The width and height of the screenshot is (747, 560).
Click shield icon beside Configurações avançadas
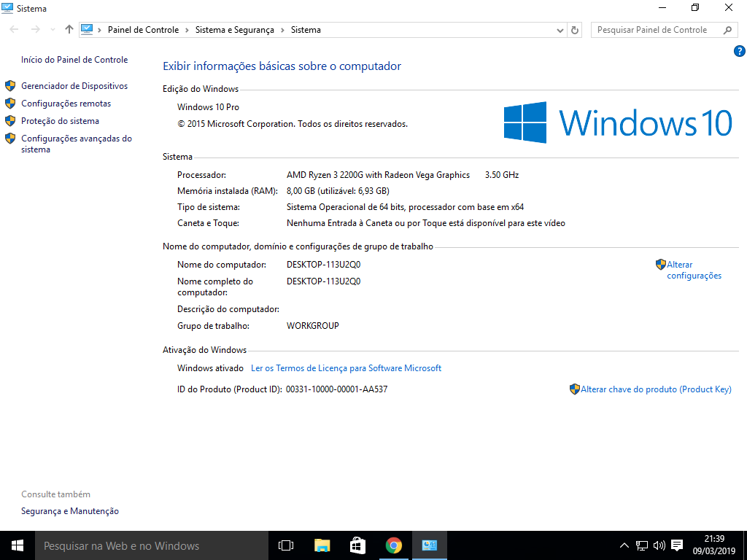[x=10, y=139]
